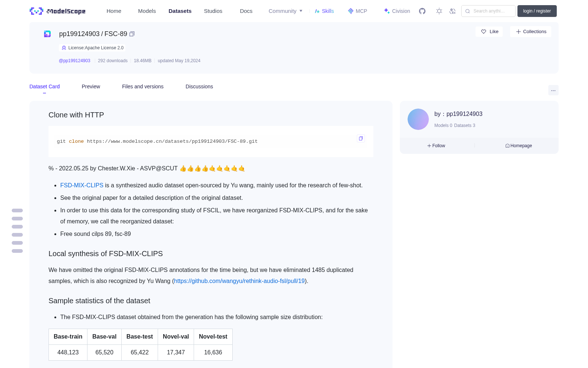Click the search input field
This screenshot has width=588, height=368.
[488, 11]
